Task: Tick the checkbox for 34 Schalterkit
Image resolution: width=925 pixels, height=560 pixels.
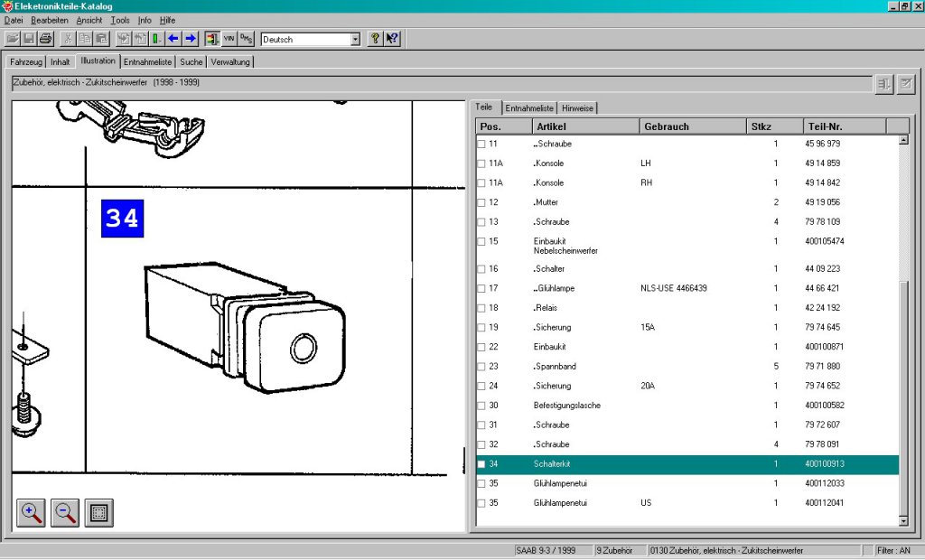Action: (x=481, y=464)
